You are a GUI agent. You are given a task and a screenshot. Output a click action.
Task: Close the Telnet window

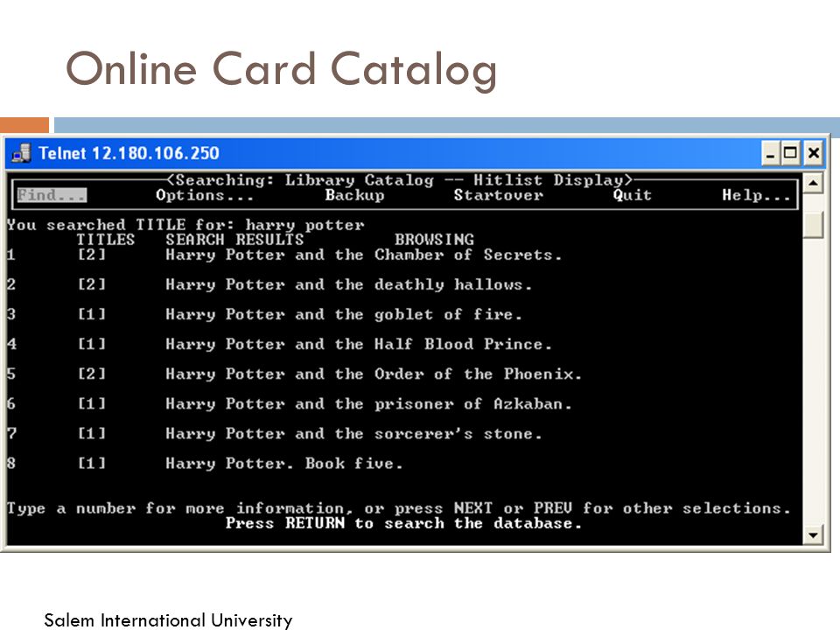813,154
